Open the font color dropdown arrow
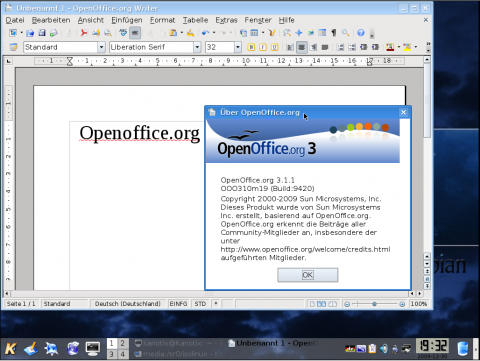The height and width of the screenshot is (361, 480). point(399,47)
